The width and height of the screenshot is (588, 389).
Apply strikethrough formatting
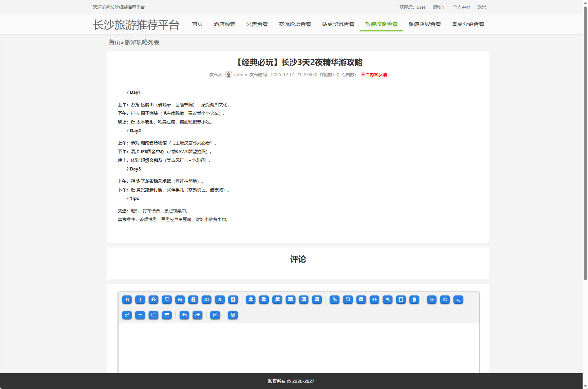click(x=153, y=299)
